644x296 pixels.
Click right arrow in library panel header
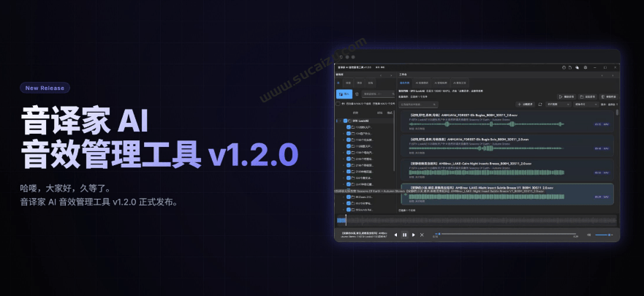391,75
